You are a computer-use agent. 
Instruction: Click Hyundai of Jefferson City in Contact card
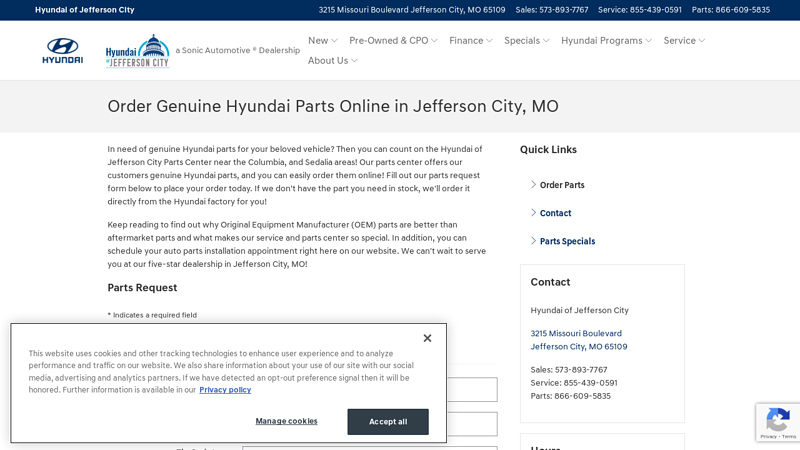click(x=580, y=310)
